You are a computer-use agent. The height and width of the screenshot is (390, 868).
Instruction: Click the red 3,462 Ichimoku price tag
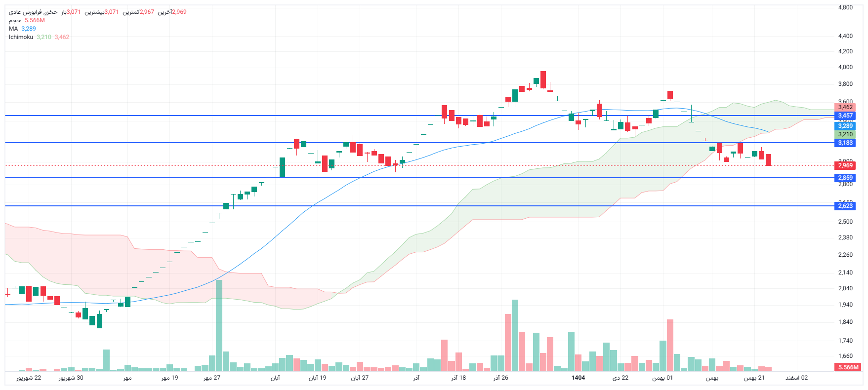845,107
